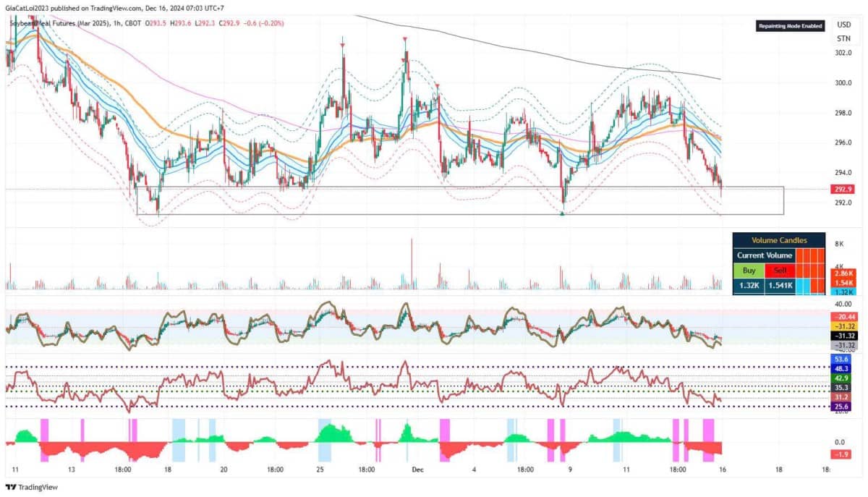Click the red −20.44 oscillator label
868x497 pixels.
844,317
